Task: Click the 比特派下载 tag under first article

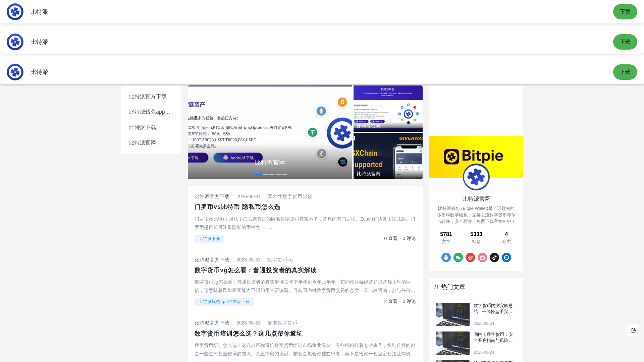Action: 209,239
